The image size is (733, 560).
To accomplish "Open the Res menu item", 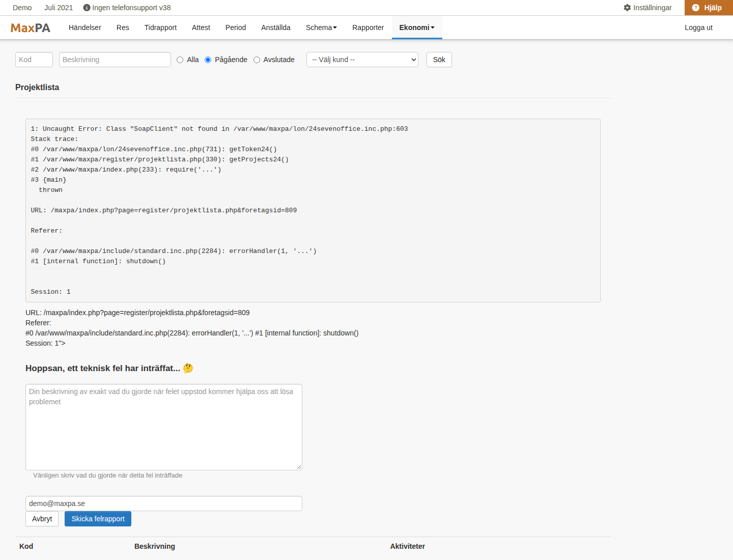I will [123, 27].
